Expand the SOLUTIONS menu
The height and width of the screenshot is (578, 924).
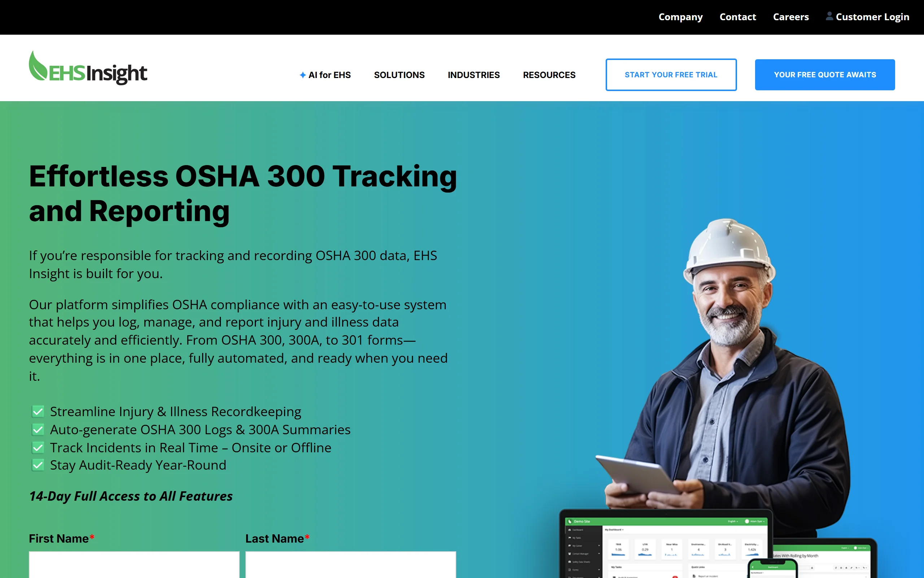pos(399,75)
